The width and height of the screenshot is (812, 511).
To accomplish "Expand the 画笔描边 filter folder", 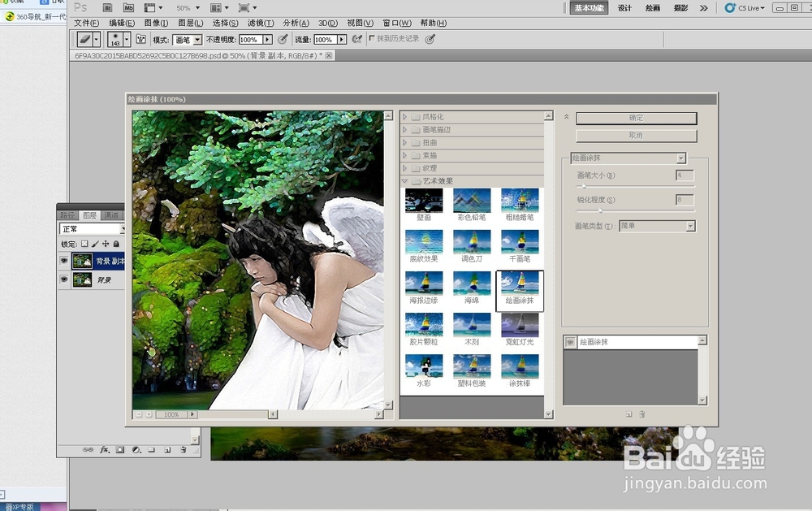I will click(405, 129).
